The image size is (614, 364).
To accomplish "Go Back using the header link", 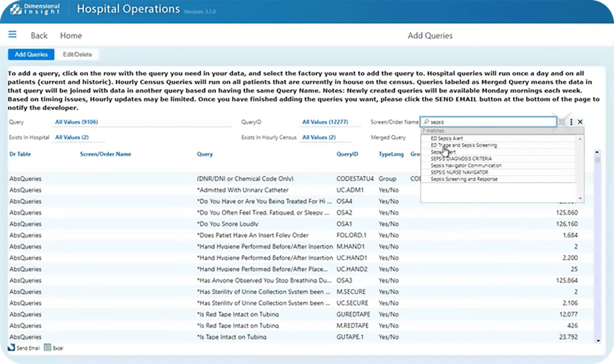I will (39, 36).
